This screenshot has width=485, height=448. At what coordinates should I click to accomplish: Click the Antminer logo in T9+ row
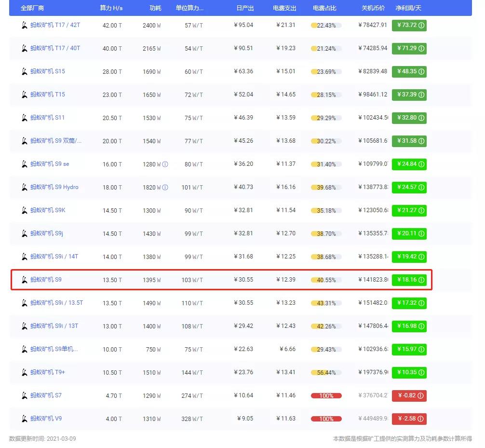point(25,372)
